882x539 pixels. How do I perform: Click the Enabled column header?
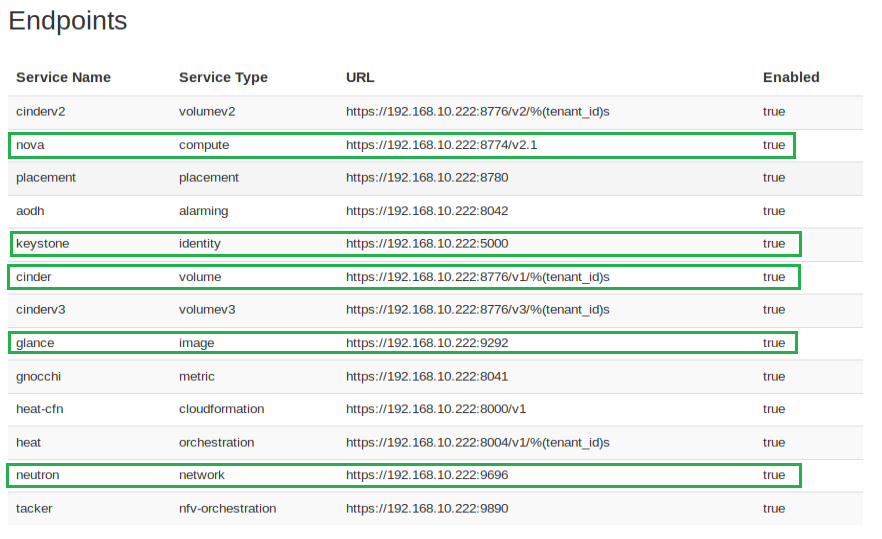coord(790,77)
